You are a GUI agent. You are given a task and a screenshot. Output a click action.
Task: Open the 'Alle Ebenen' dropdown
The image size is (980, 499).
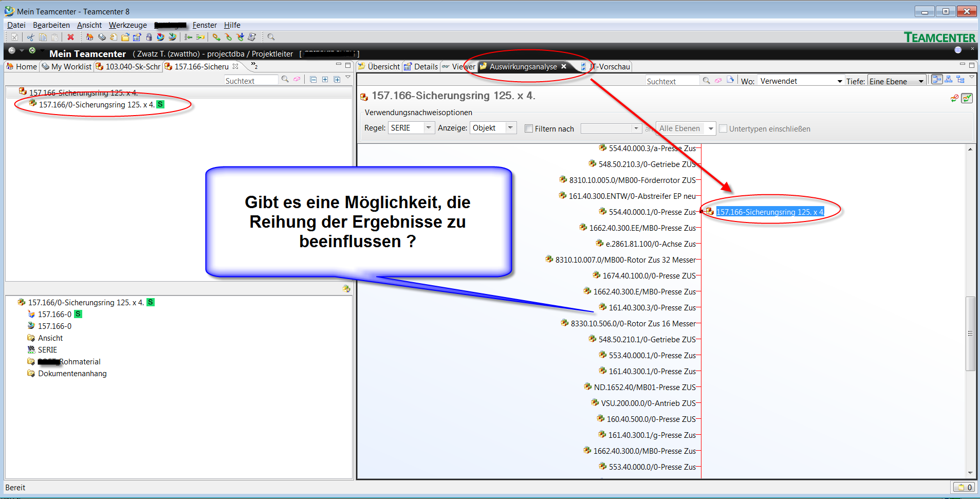(x=711, y=128)
